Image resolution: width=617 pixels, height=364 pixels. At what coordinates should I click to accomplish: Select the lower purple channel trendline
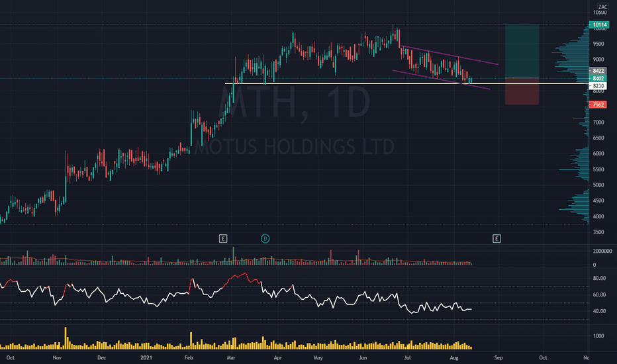441,80
